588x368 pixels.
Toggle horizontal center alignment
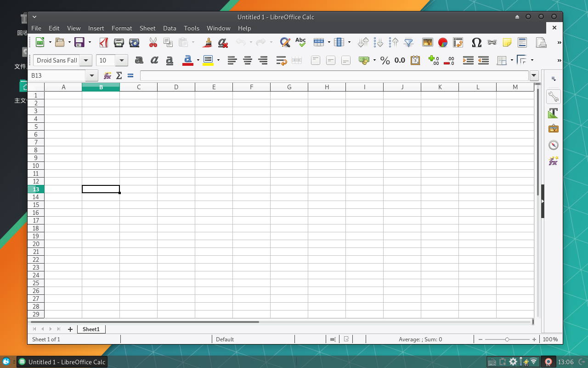[248, 60]
